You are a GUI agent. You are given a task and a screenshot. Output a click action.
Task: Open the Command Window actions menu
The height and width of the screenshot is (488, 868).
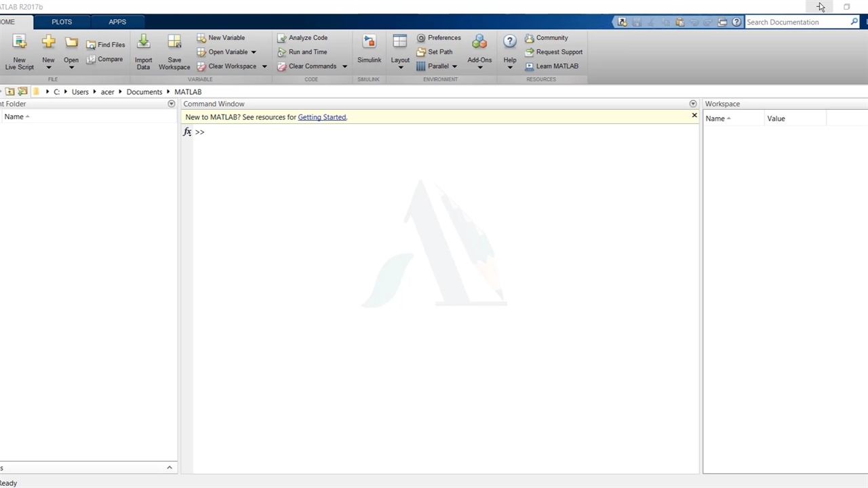(692, 104)
